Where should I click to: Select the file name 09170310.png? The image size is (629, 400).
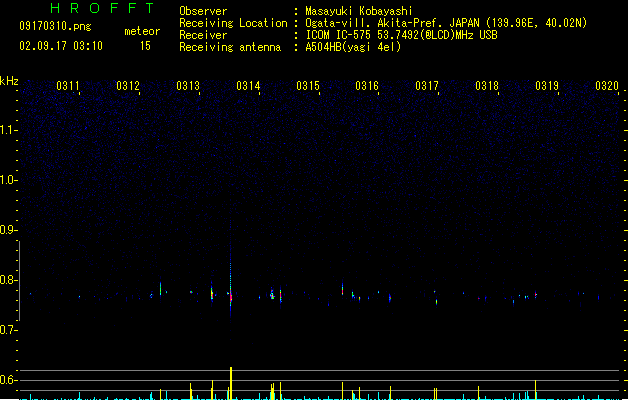coord(55,26)
